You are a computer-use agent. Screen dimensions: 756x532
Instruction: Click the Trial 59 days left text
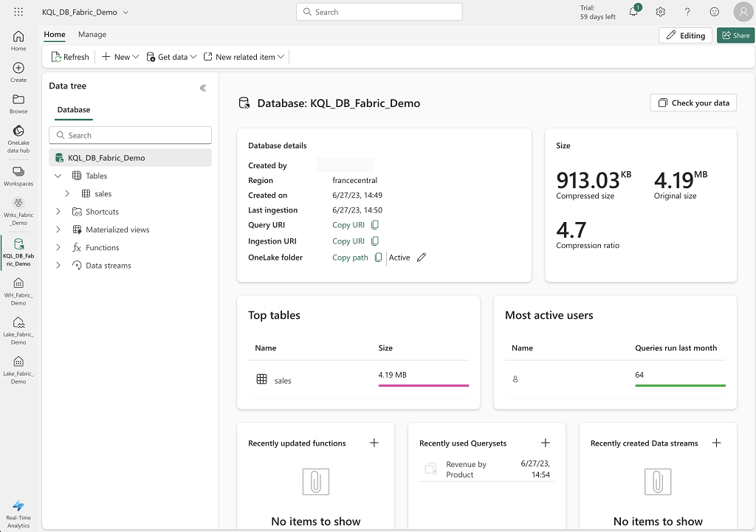coord(598,12)
